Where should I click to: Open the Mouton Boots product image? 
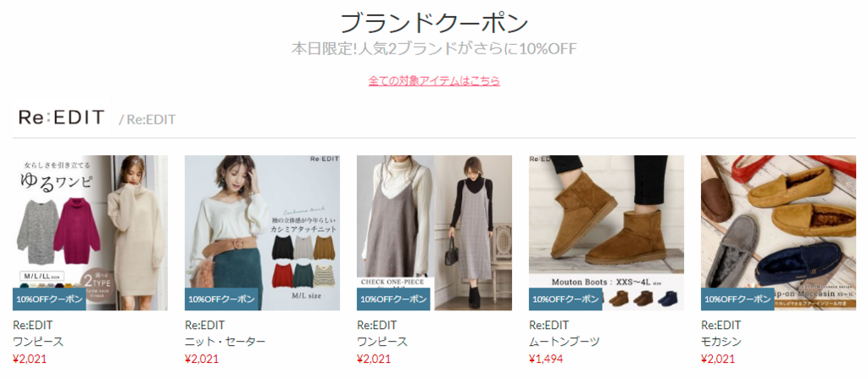607,232
